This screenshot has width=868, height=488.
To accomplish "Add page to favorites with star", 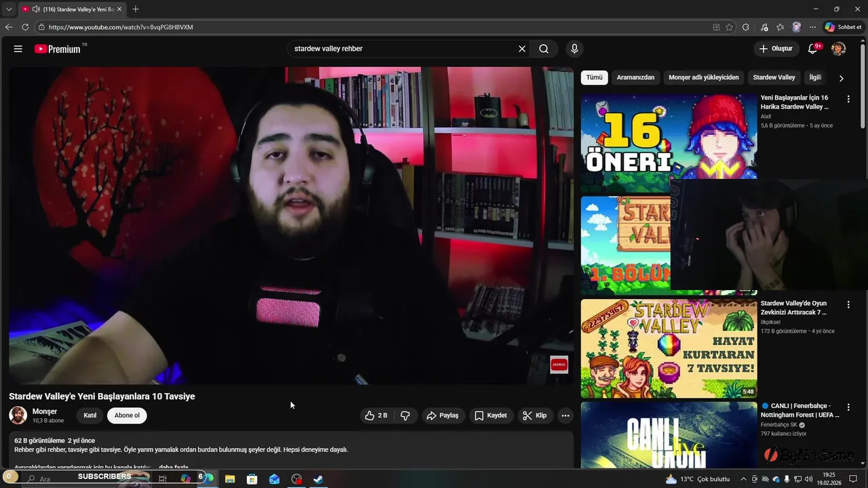I will pos(729,27).
